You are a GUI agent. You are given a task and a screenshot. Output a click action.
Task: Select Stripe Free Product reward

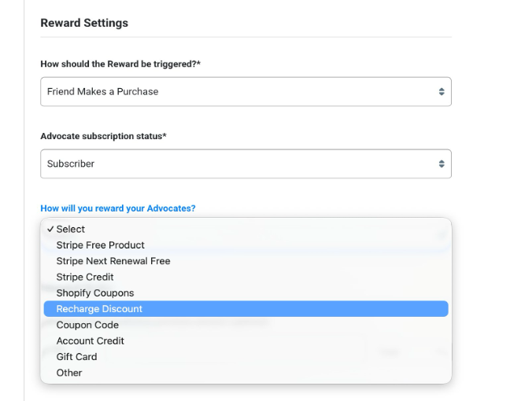coord(100,245)
